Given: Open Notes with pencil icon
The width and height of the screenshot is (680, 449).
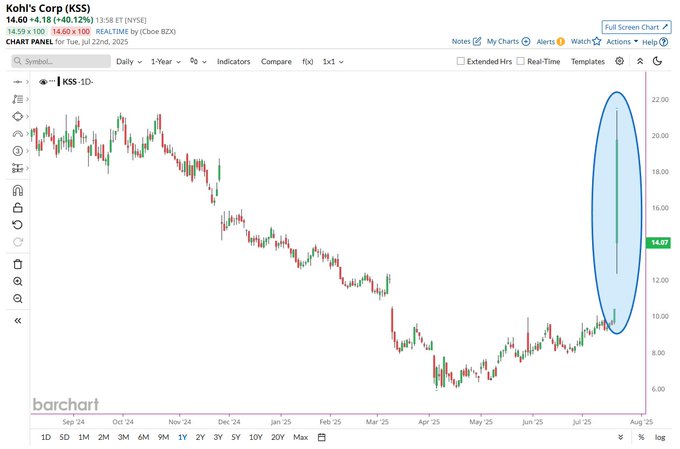Looking at the screenshot, I should pos(466,41).
